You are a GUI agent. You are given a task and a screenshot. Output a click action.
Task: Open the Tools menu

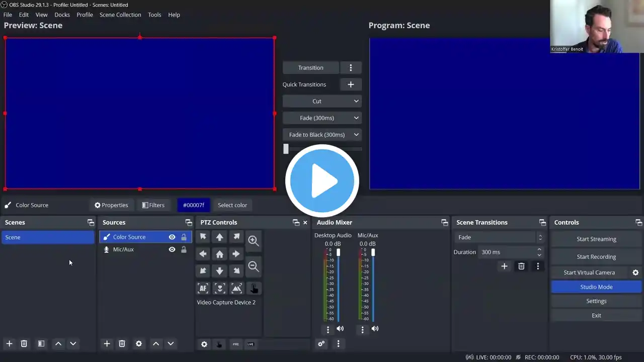coord(154,15)
